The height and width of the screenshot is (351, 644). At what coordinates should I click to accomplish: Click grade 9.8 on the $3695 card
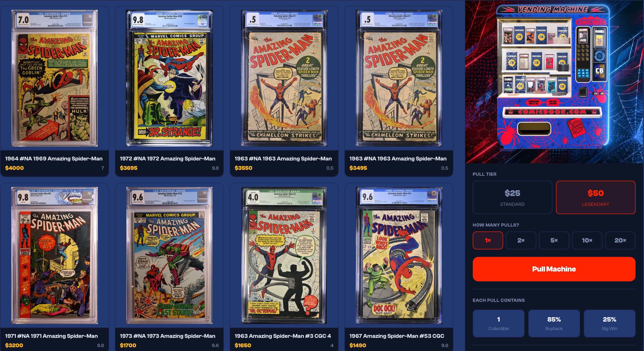(x=215, y=168)
